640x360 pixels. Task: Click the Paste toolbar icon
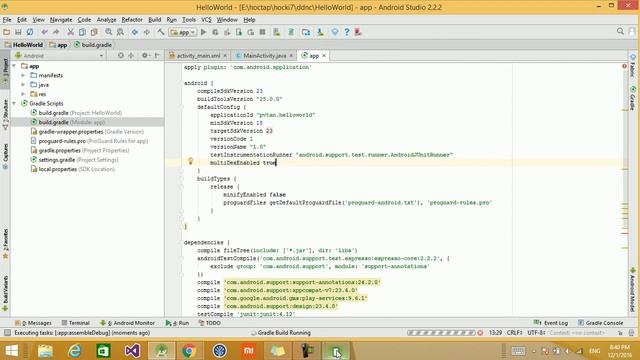[94, 32]
